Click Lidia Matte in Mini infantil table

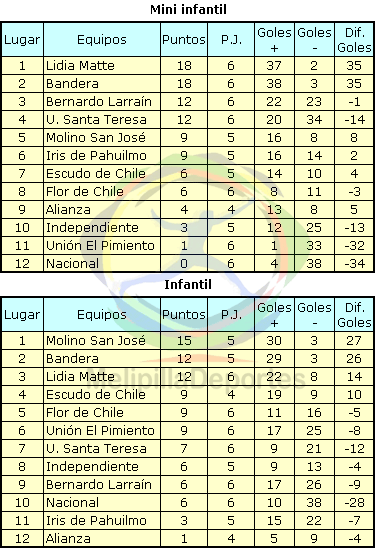pos(80,66)
